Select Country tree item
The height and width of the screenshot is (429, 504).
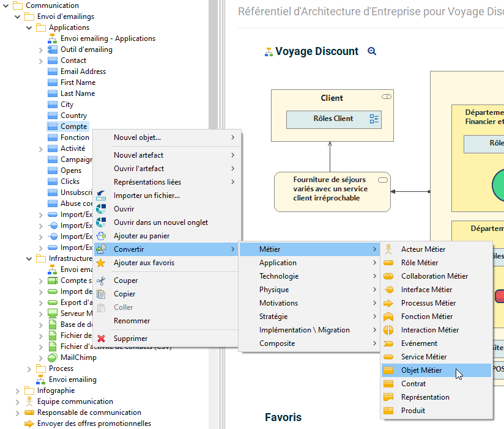(x=73, y=116)
